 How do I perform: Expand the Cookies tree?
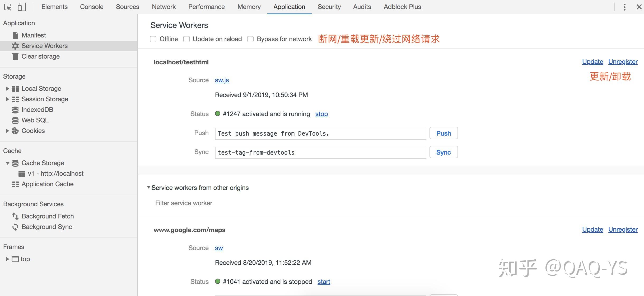pos(7,131)
